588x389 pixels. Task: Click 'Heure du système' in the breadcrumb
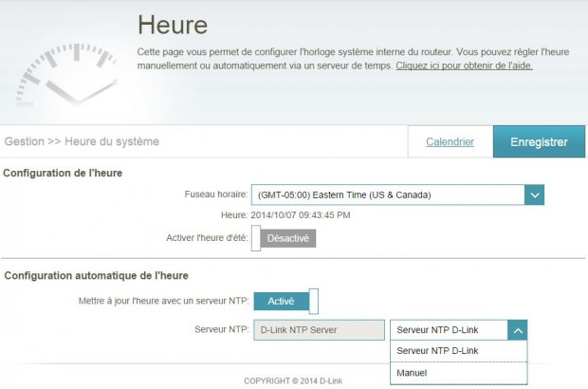[111, 141]
